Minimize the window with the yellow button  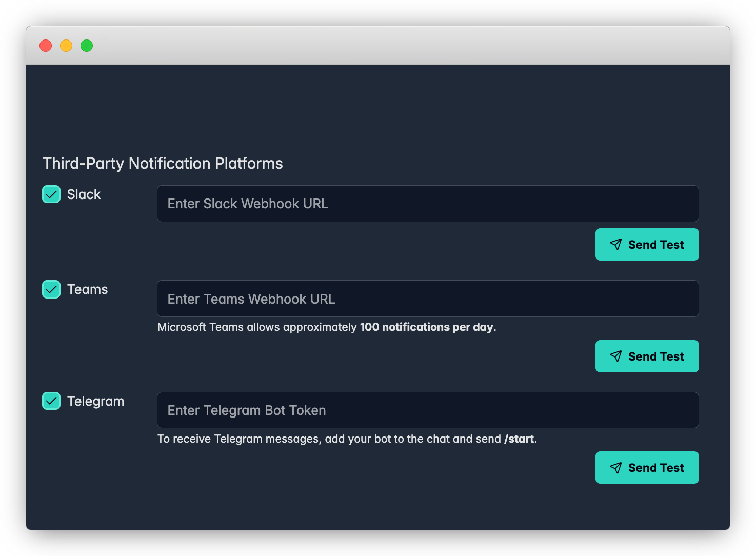click(x=66, y=46)
